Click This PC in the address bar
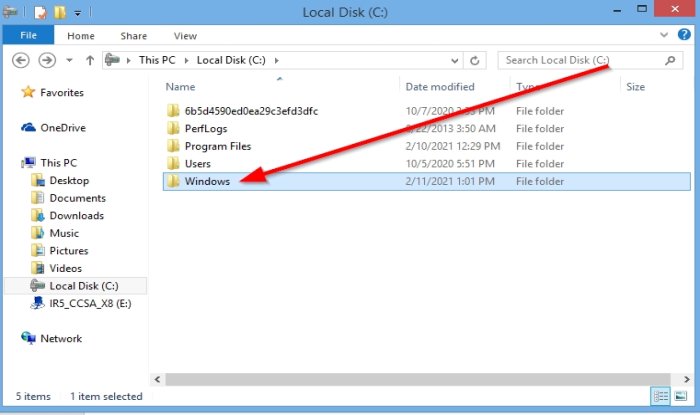This screenshot has height=415, width=700. point(157,60)
